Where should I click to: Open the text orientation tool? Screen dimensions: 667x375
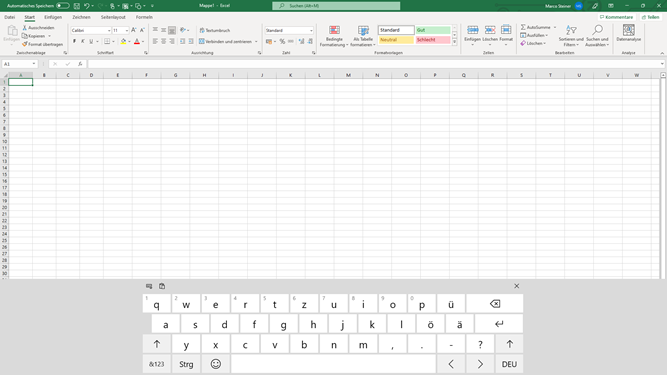184,30
